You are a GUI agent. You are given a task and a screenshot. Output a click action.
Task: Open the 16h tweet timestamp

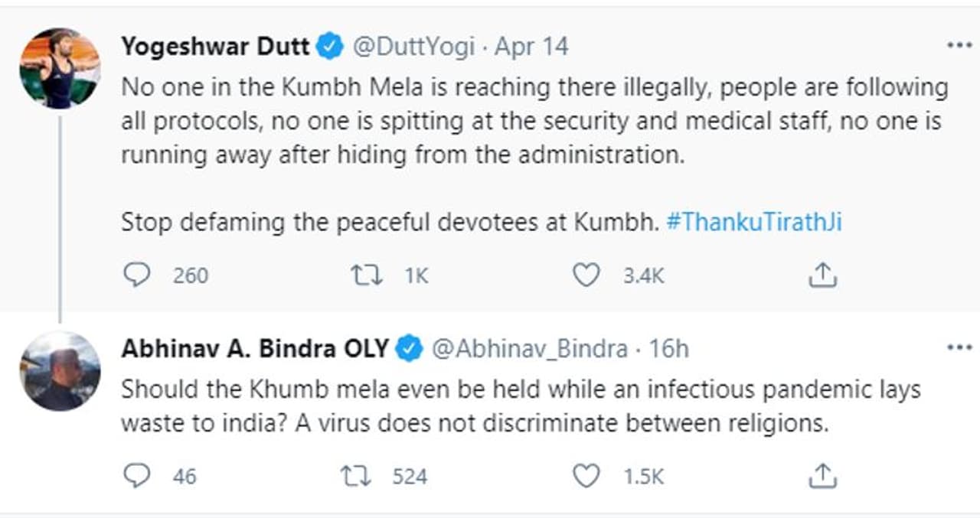(x=668, y=349)
